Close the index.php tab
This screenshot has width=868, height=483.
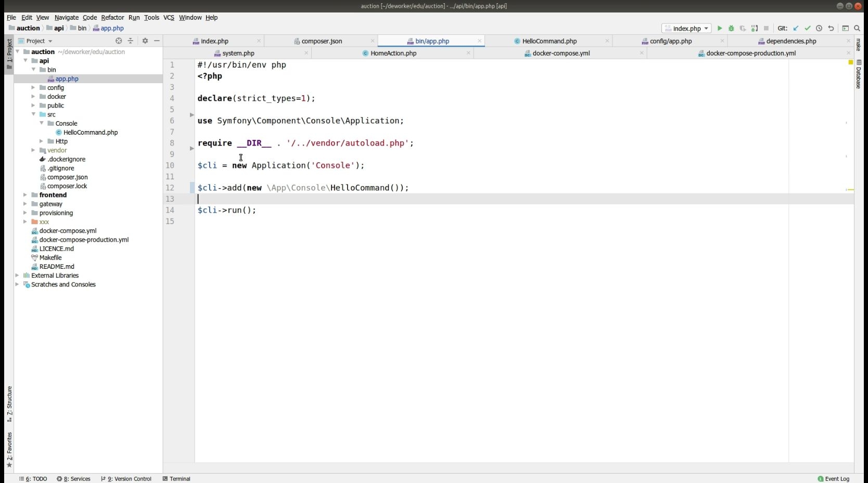pyautogui.click(x=259, y=41)
